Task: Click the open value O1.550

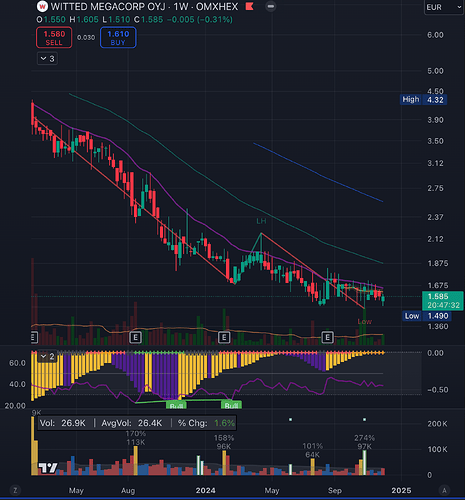Action: [51, 20]
